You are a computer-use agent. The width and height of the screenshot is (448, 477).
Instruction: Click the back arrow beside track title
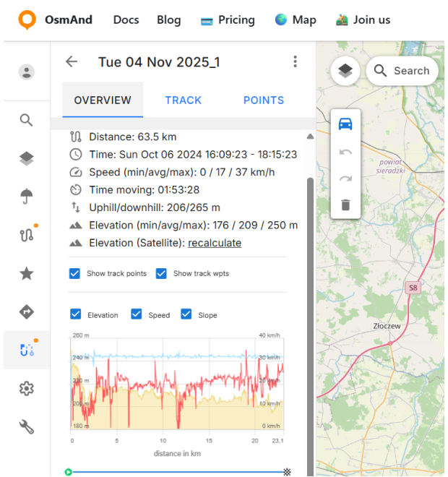pyautogui.click(x=71, y=61)
